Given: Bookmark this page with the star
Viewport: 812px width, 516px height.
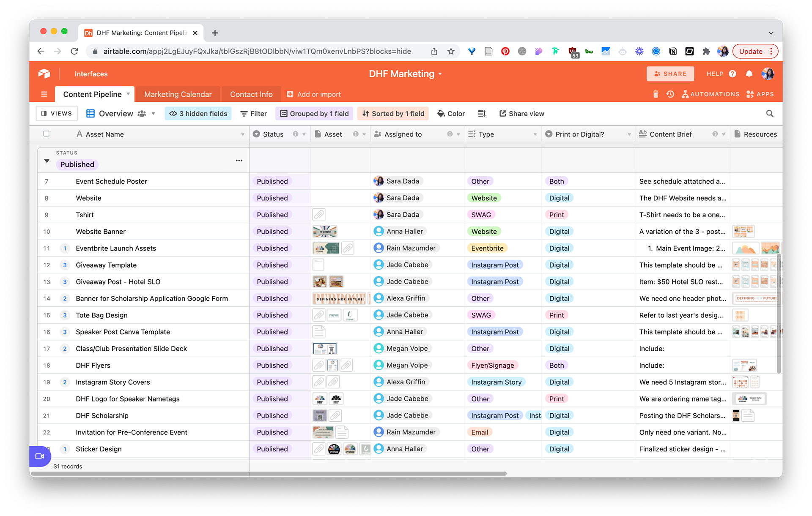Looking at the screenshot, I should 451,52.
